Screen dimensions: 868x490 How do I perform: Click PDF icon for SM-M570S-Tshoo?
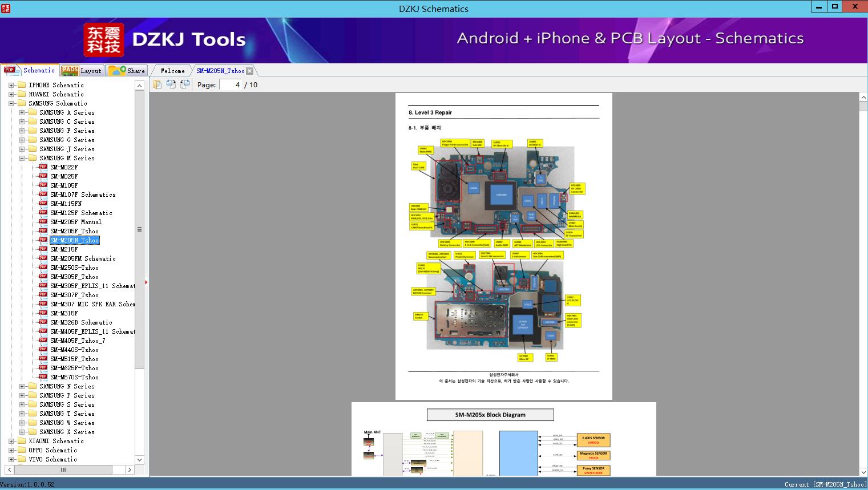pyautogui.click(x=43, y=377)
